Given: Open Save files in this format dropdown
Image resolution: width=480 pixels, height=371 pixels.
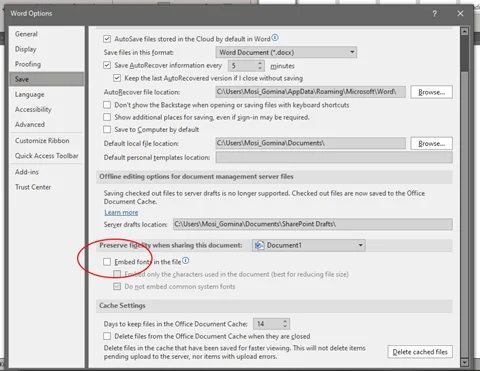Looking at the screenshot, I should click(x=286, y=52).
